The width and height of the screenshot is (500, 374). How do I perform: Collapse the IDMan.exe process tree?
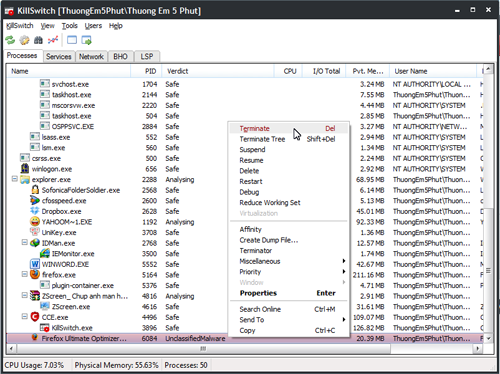pos(25,243)
